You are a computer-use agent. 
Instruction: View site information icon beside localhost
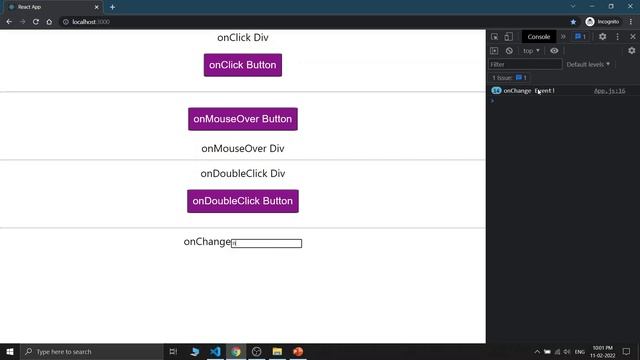pos(65,22)
